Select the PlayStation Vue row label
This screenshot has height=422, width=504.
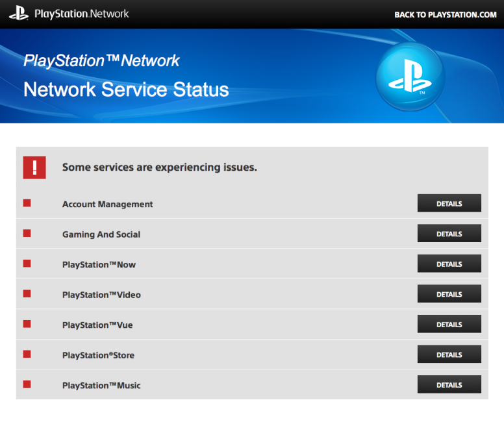pyautogui.click(x=97, y=325)
